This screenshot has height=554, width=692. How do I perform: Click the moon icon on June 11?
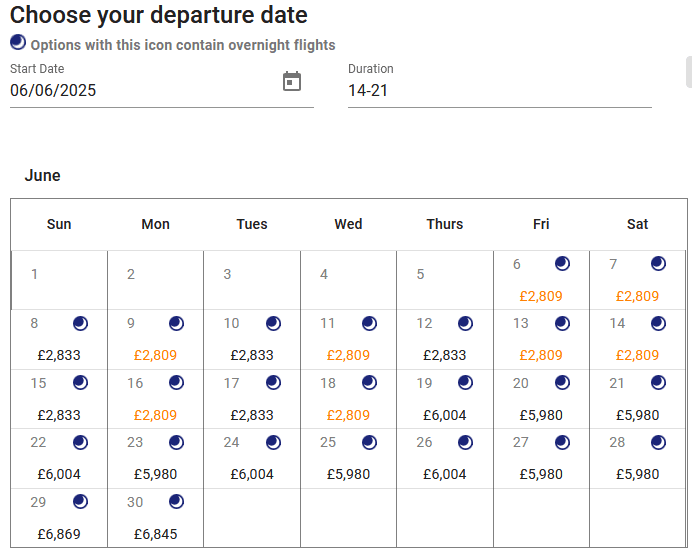369,323
